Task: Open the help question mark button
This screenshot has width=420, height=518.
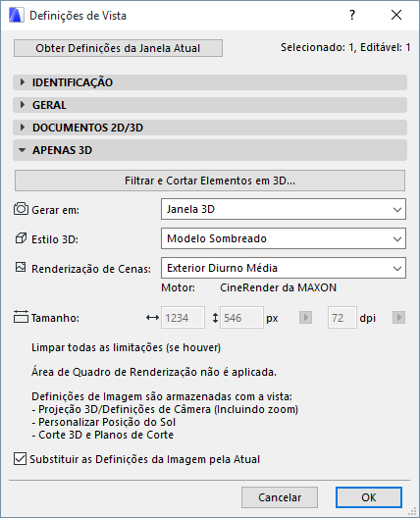Action: point(352,15)
